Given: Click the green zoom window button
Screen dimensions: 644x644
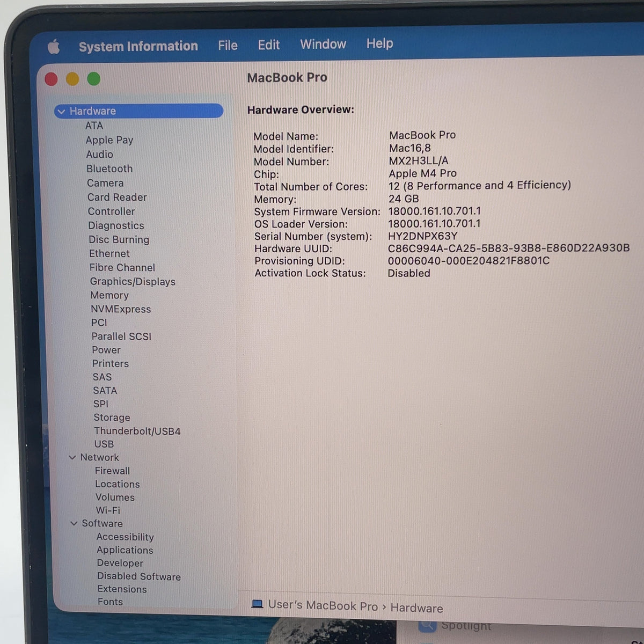Looking at the screenshot, I should click(94, 79).
